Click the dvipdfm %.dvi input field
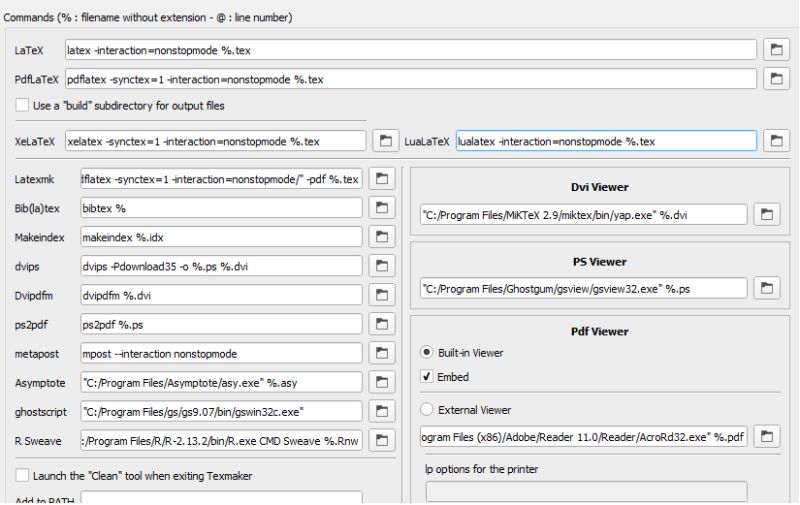 221,295
